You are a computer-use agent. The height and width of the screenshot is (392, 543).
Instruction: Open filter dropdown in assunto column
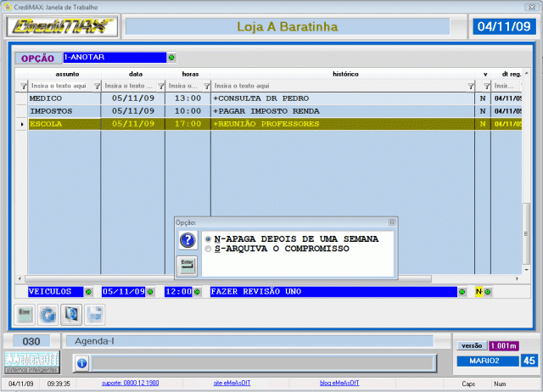tap(95, 86)
